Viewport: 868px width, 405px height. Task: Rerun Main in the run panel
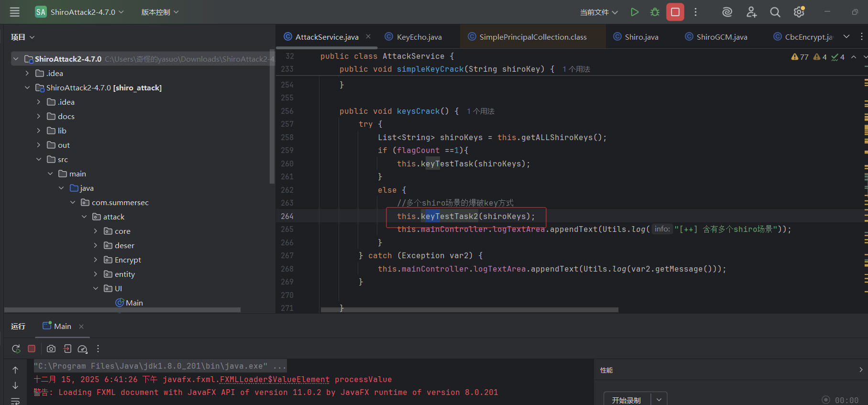(16, 349)
